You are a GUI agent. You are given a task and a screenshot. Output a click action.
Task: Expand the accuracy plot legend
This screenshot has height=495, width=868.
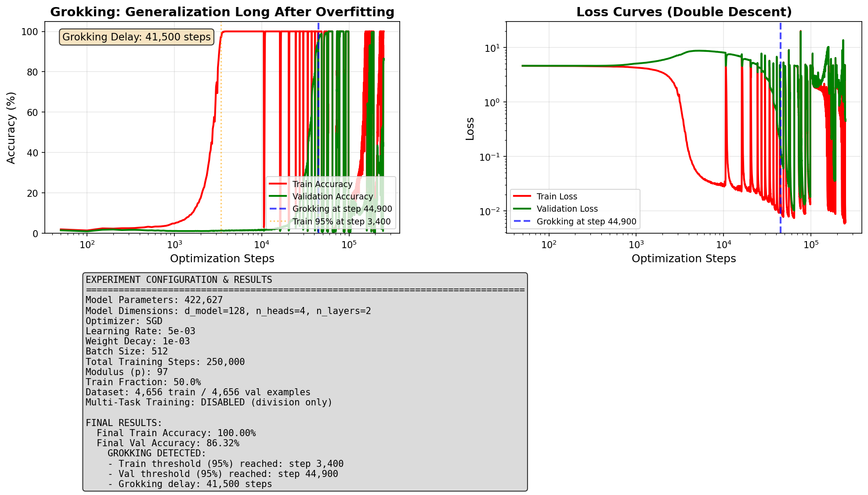point(332,202)
